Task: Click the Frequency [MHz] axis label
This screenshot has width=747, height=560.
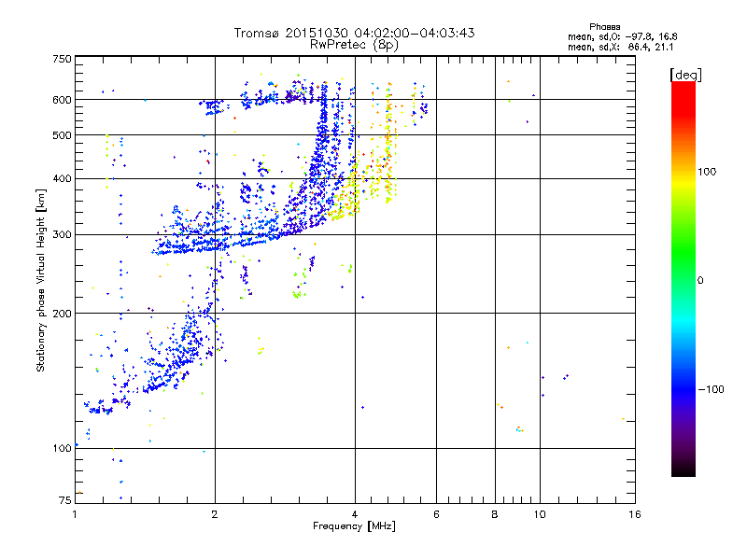Action: click(354, 526)
